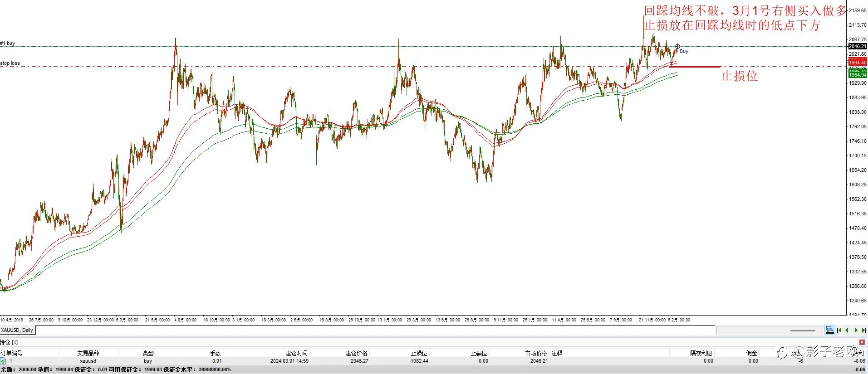
Task: Click the green 1954.94 price tag on axis
Action: pos(858,75)
